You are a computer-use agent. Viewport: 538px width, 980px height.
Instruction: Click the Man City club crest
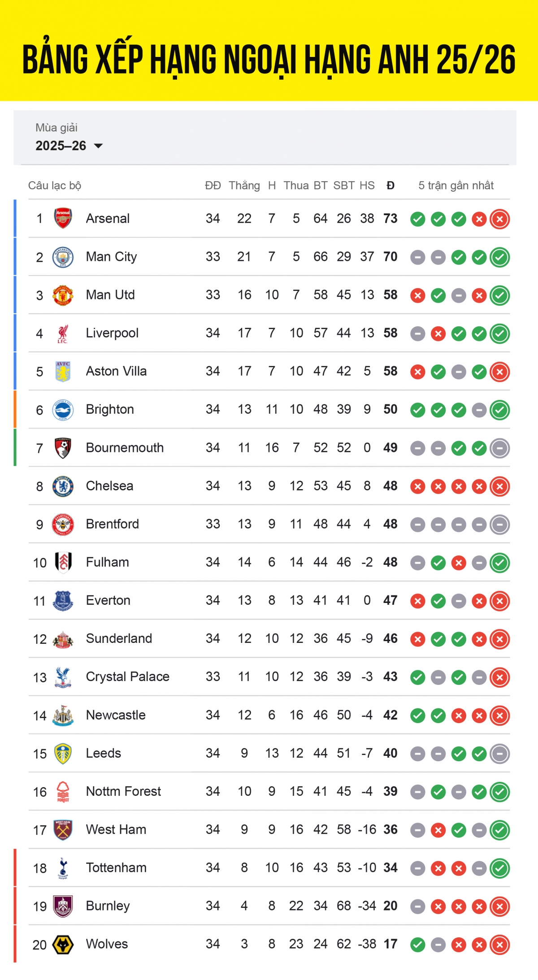click(63, 257)
